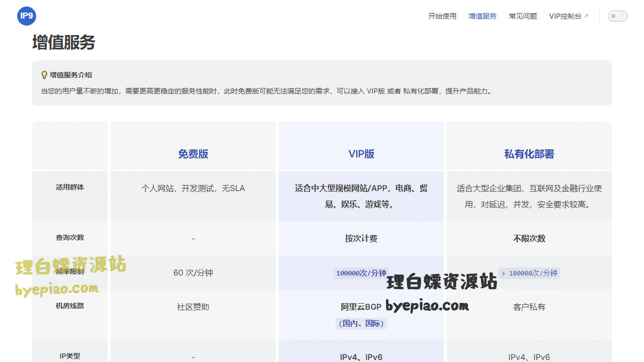Select the VIP版 column header
The image size is (644, 362).
pyautogui.click(x=361, y=154)
